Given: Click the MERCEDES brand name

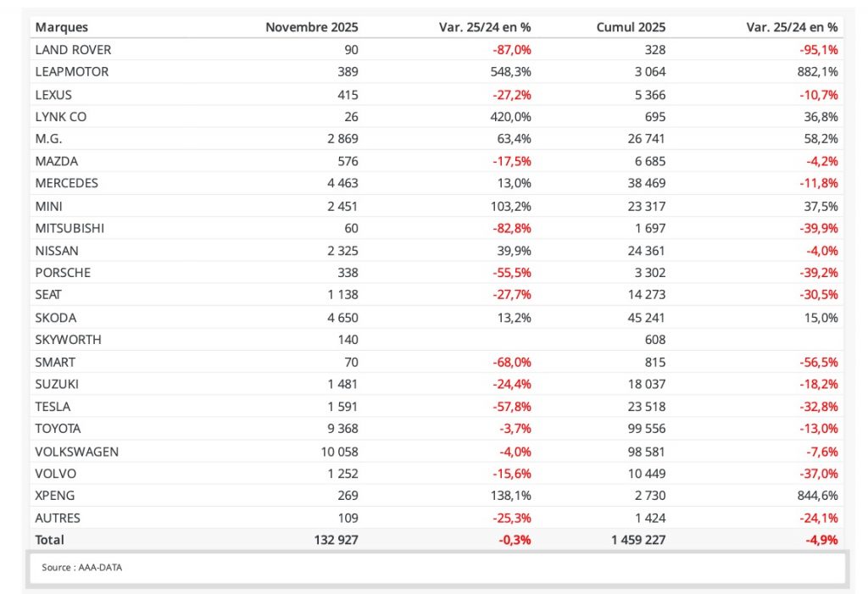Looking at the screenshot, I should pyautogui.click(x=67, y=183).
